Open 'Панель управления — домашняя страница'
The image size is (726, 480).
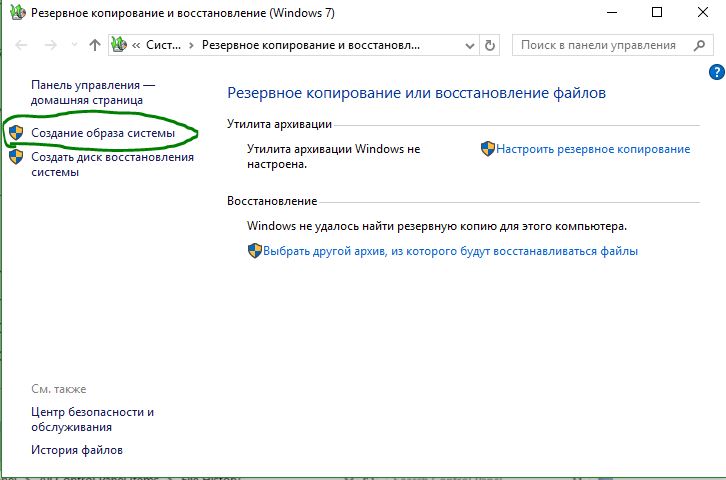[93, 93]
